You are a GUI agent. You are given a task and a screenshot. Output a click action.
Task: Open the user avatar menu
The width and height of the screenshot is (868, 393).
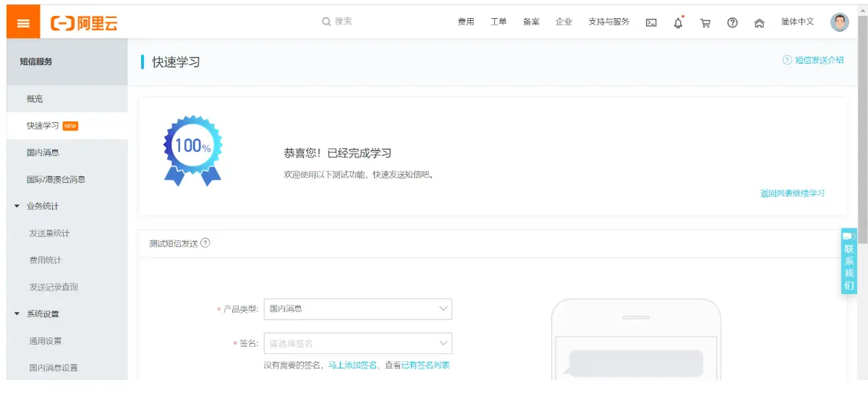point(839,22)
